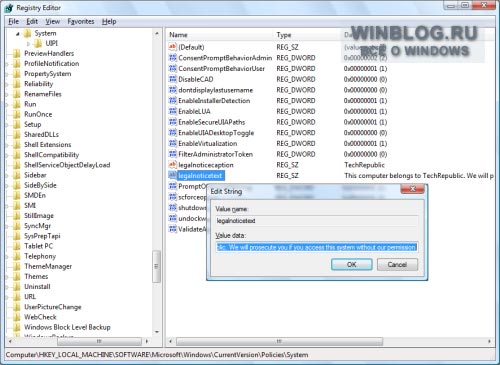Click the string icon beside legalnoticecaption

173,165
